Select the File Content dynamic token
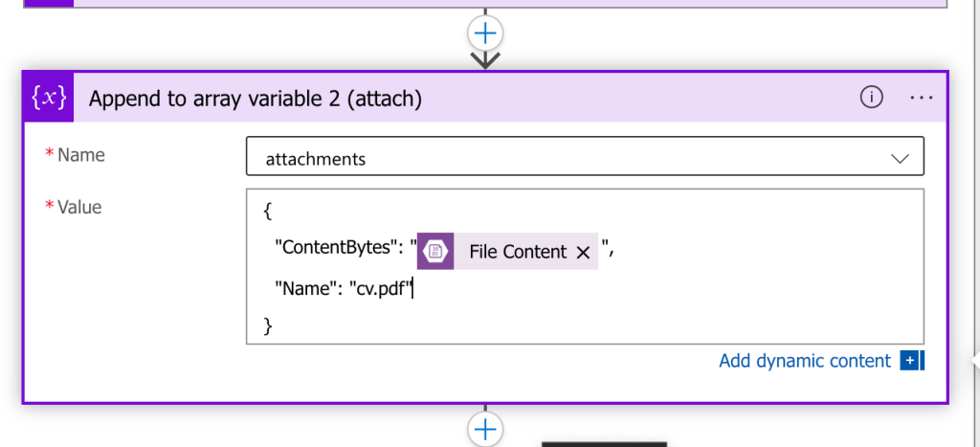This screenshot has height=447, width=980. pyautogui.click(x=507, y=252)
